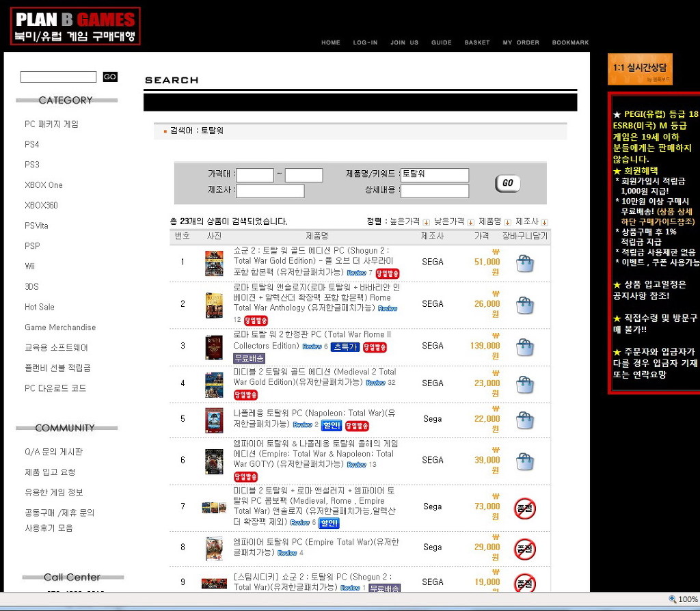Open GUIDE in top navigation
The image size is (700, 611).
[442, 42]
